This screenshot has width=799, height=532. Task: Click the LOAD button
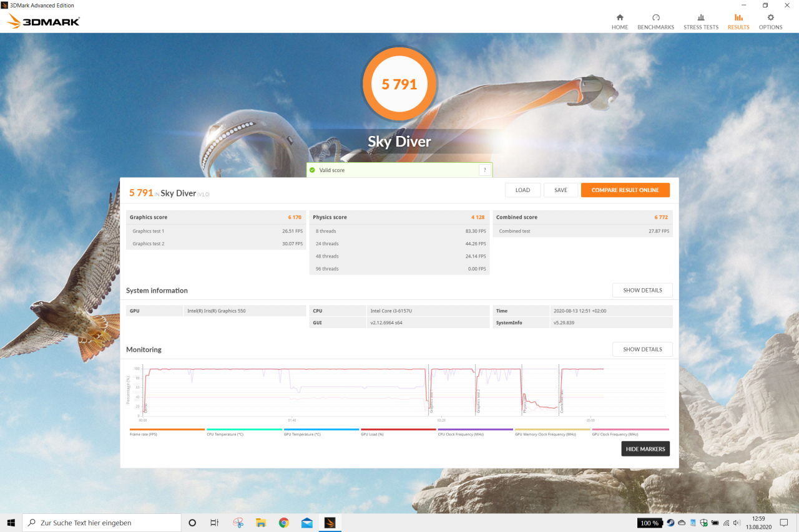522,190
